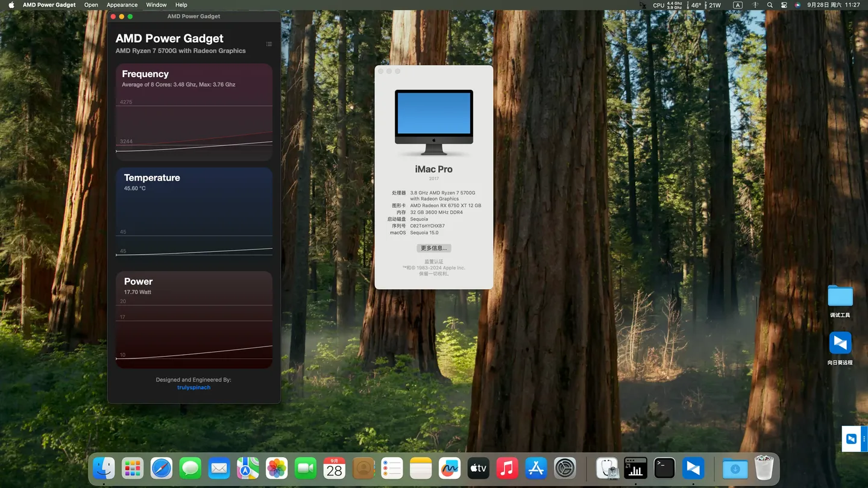Launch the Photos app in the dock
Image resolution: width=868 pixels, height=488 pixels.
point(277,468)
